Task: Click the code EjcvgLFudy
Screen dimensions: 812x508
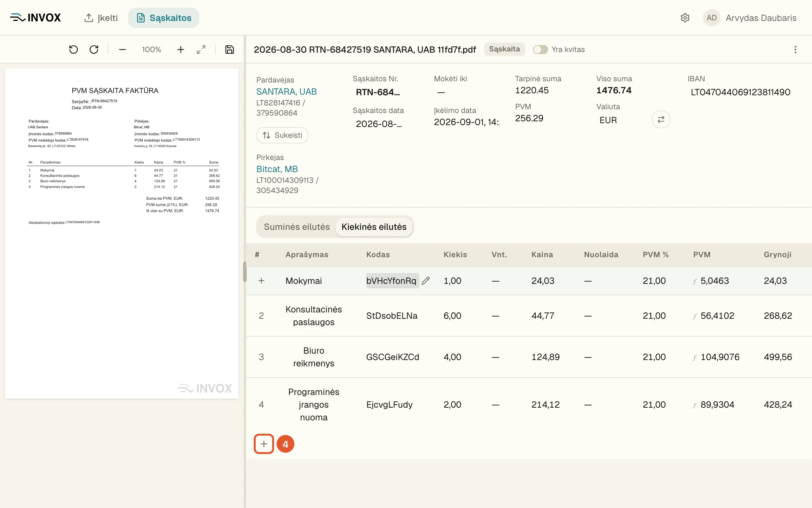Action: click(x=389, y=405)
